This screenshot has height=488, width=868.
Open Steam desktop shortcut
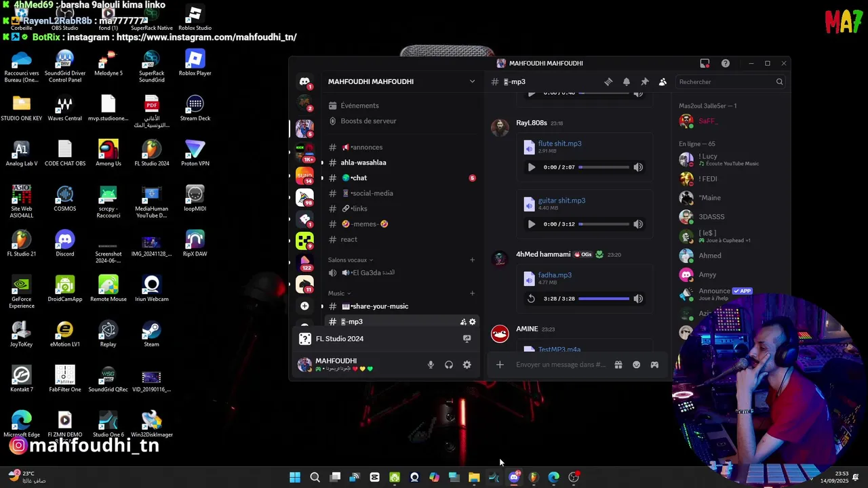point(151,334)
